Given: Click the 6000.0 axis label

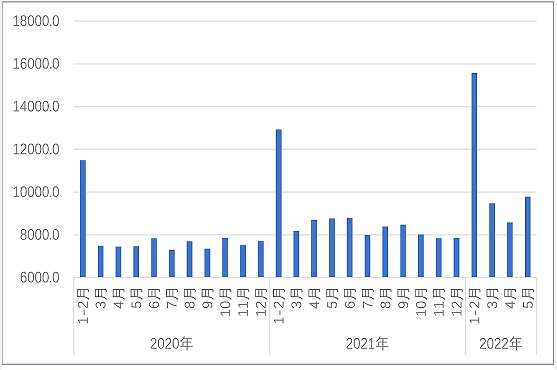Looking at the screenshot, I should [39, 278].
